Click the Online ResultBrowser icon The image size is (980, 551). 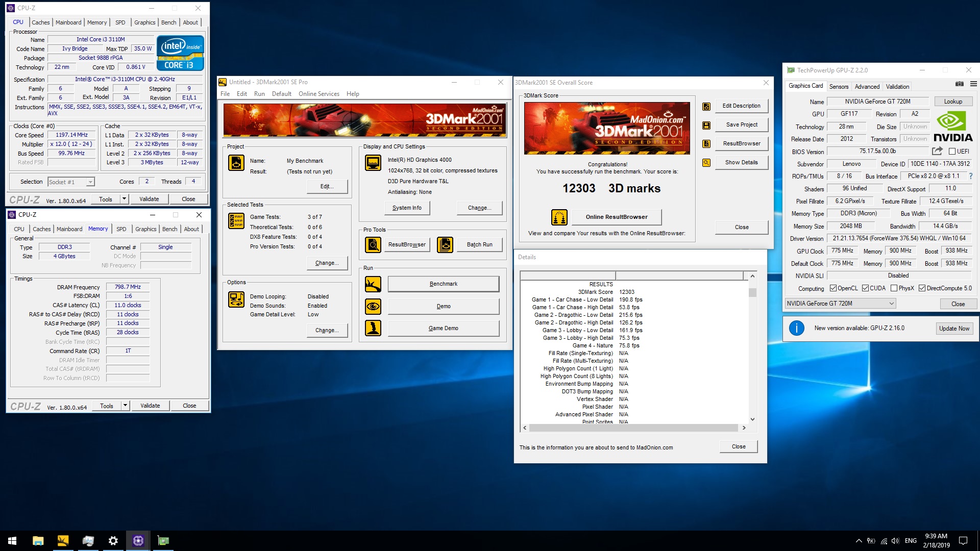pos(559,217)
